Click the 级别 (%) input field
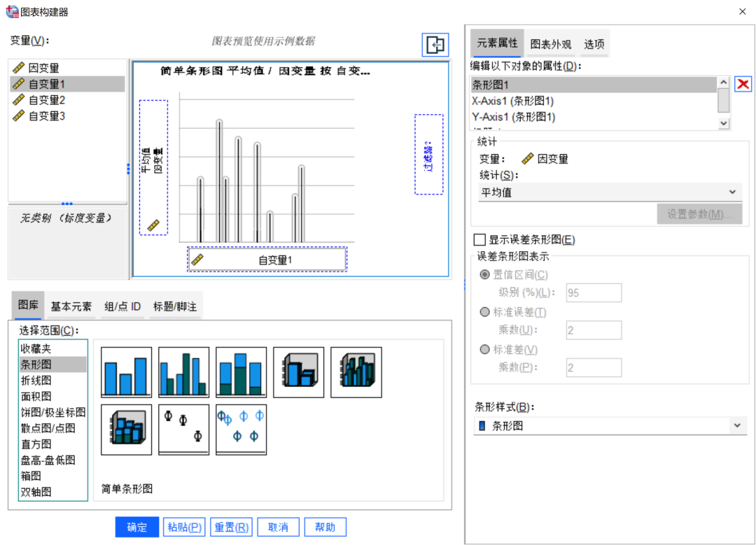This screenshot has height=545, width=756. tap(594, 292)
